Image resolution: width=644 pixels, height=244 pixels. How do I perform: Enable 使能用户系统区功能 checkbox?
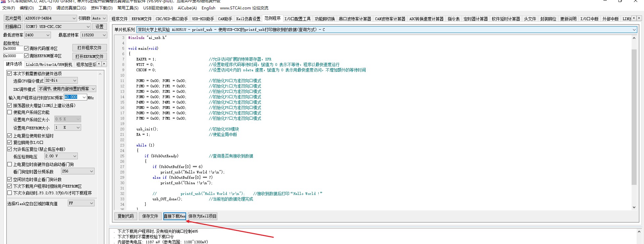click(10, 112)
